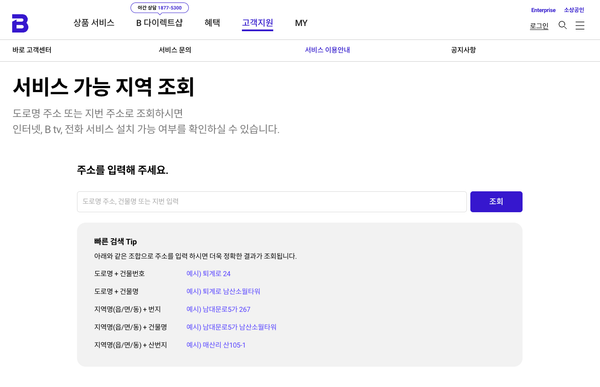Open B 다이렉트샵 menu

159,23
